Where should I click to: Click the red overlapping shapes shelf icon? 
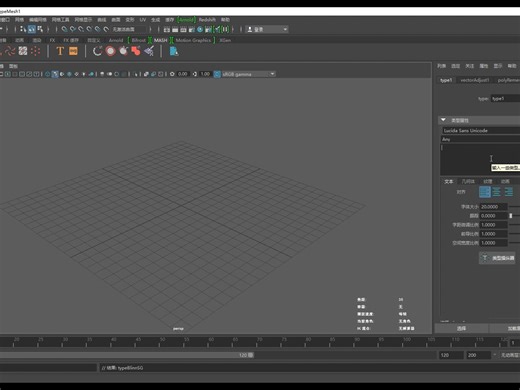coord(136,51)
